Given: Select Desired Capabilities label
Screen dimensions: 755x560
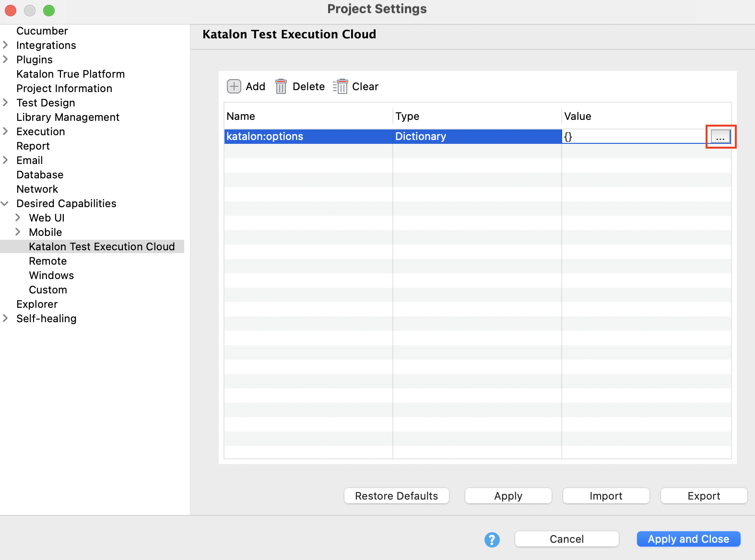Looking at the screenshot, I should 66,203.
